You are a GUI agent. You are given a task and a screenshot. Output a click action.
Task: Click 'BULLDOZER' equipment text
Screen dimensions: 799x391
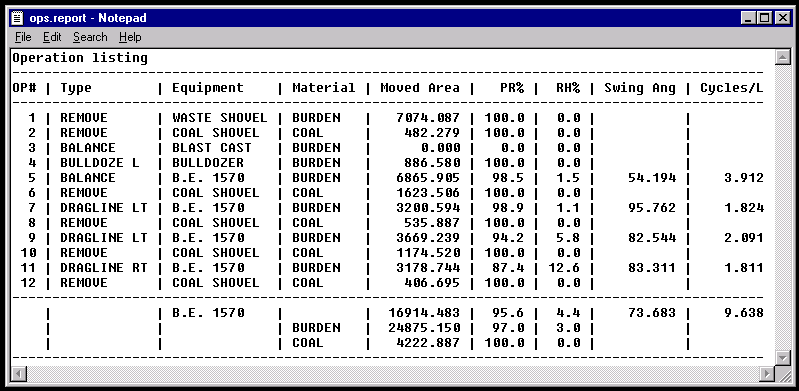(208, 163)
